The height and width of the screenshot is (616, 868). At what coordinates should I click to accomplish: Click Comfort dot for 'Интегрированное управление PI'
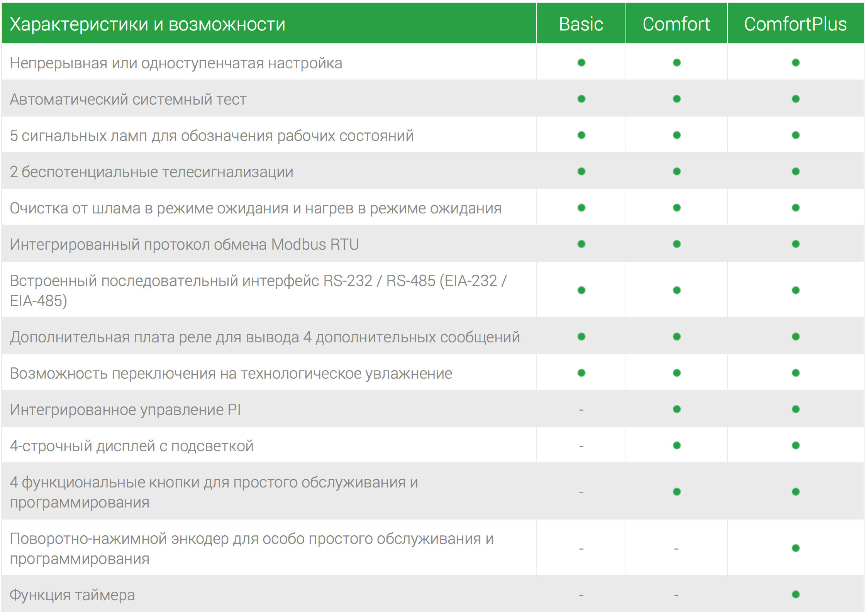(677, 409)
